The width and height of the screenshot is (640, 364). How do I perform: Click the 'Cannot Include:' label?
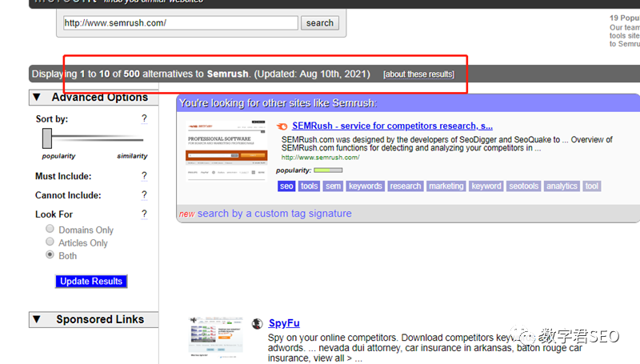point(68,195)
